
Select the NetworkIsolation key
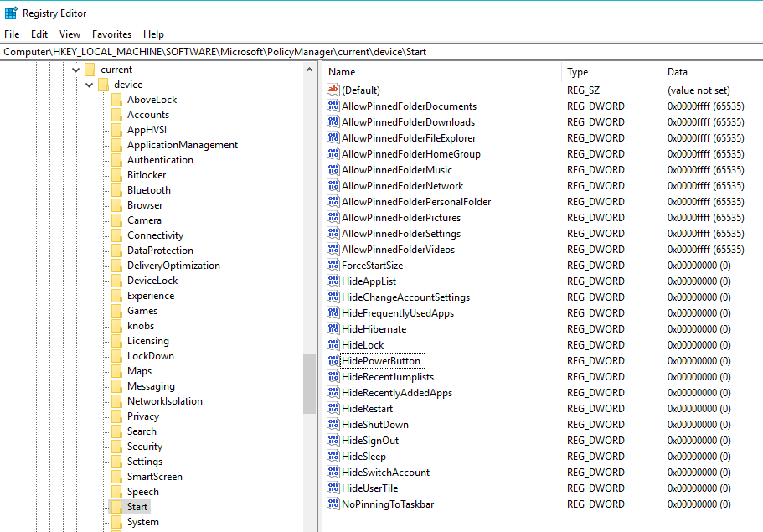point(164,401)
